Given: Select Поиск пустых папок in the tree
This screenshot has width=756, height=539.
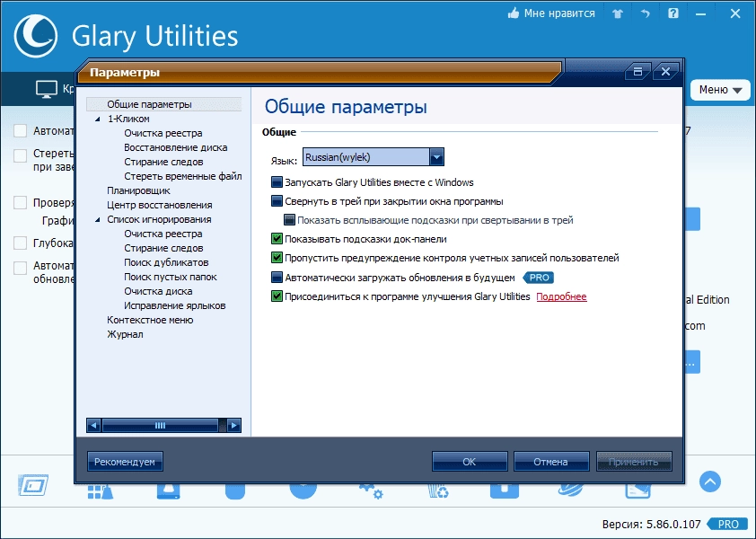Looking at the screenshot, I should [x=171, y=277].
